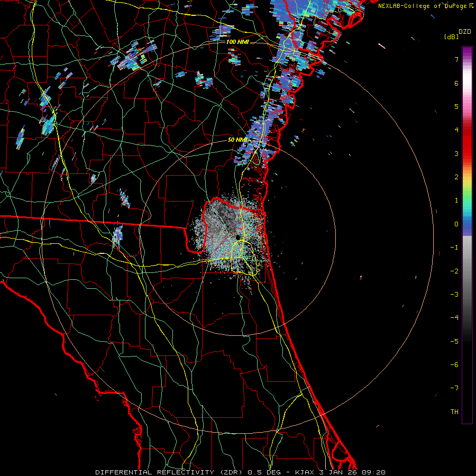Click the TH label on the color scale

pyautogui.click(x=454, y=412)
